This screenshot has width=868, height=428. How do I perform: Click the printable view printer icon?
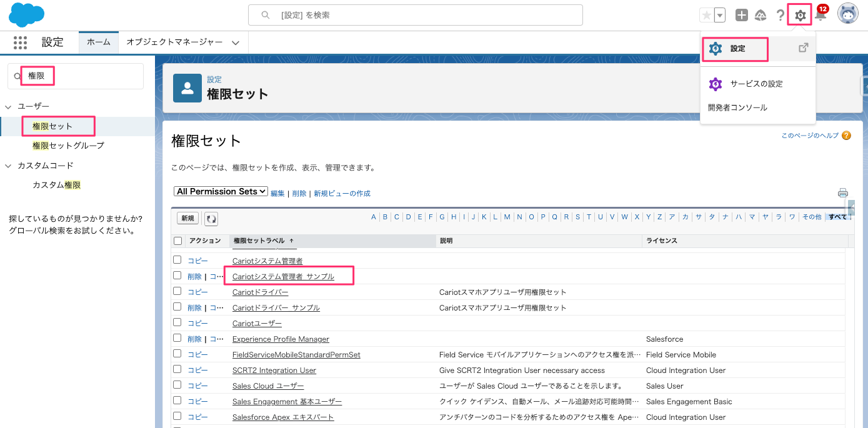pyautogui.click(x=843, y=193)
